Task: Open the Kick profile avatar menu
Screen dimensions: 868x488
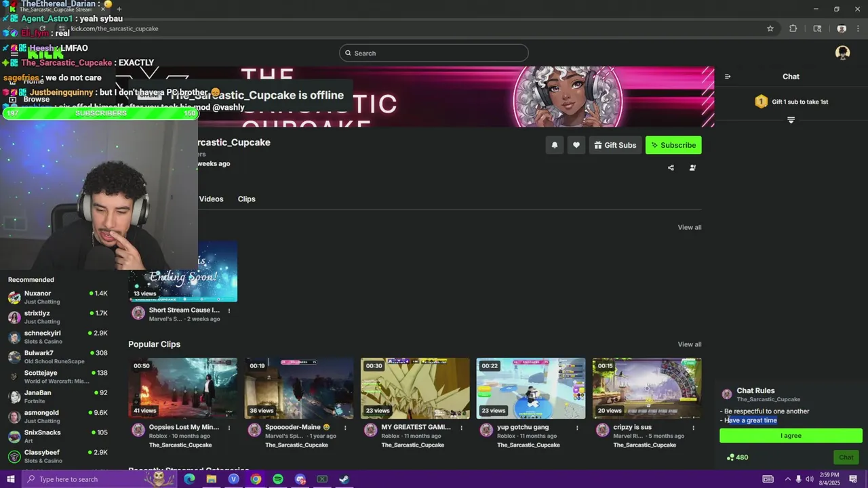Action: [842, 53]
